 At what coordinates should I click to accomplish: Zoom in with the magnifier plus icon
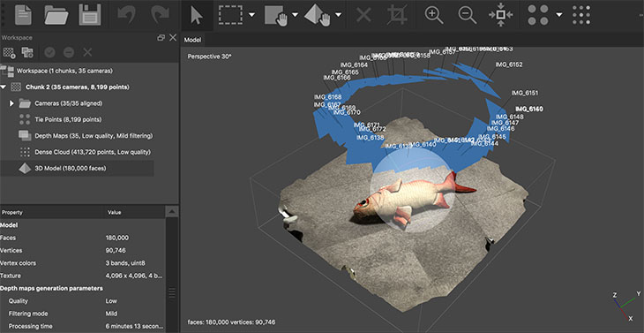[434, 16]
